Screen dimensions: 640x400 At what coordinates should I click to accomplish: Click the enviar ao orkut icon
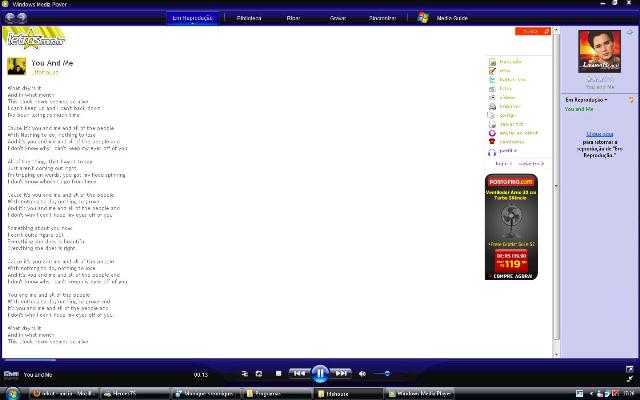(492, 133)
